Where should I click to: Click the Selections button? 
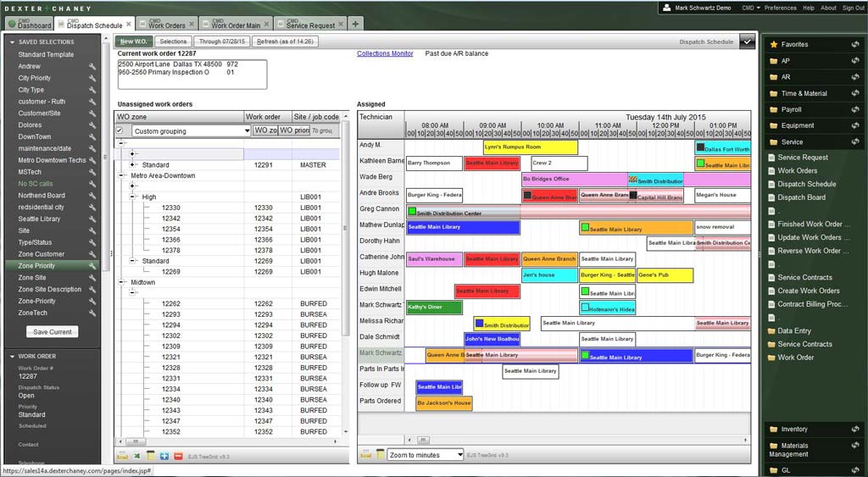coord(173,42)
